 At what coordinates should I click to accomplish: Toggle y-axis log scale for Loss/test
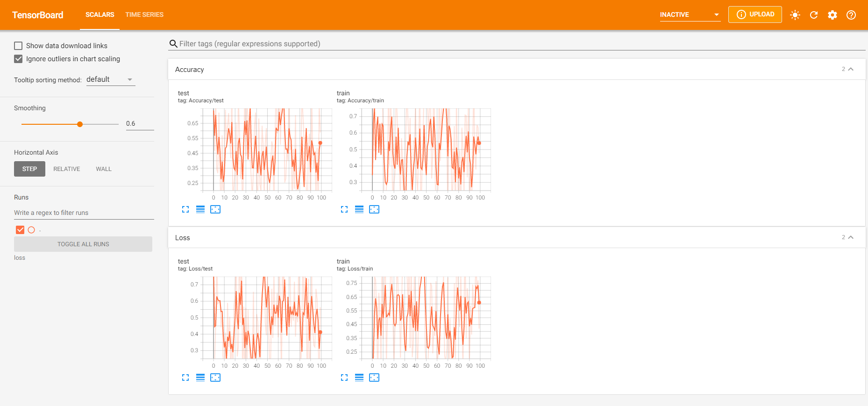[200, 378]
